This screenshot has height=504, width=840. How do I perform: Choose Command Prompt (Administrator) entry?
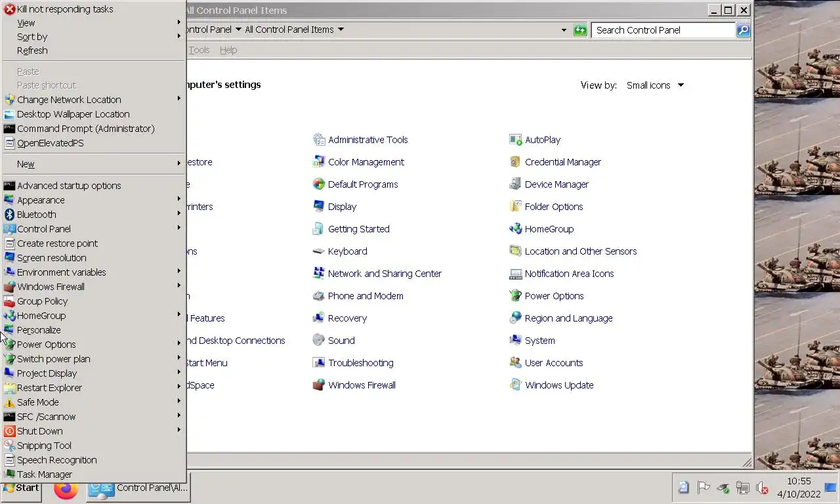pyautogui.click(x=93, y=129)
